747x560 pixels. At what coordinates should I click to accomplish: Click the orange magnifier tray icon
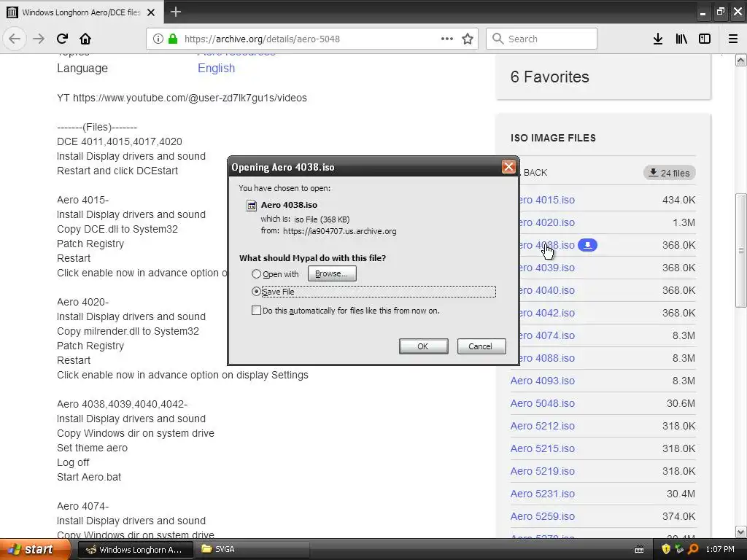(693, 549)
